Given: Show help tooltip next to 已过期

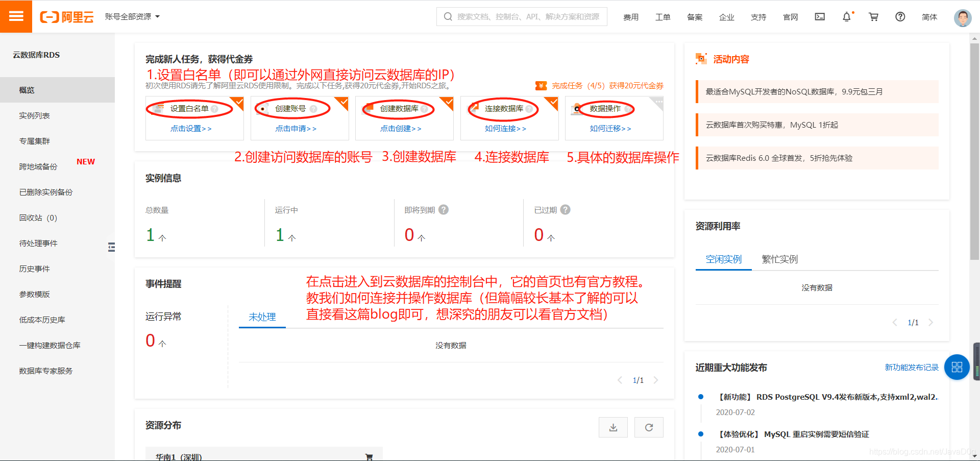Looking at the screenshot, I should click(x=565, y=210).
